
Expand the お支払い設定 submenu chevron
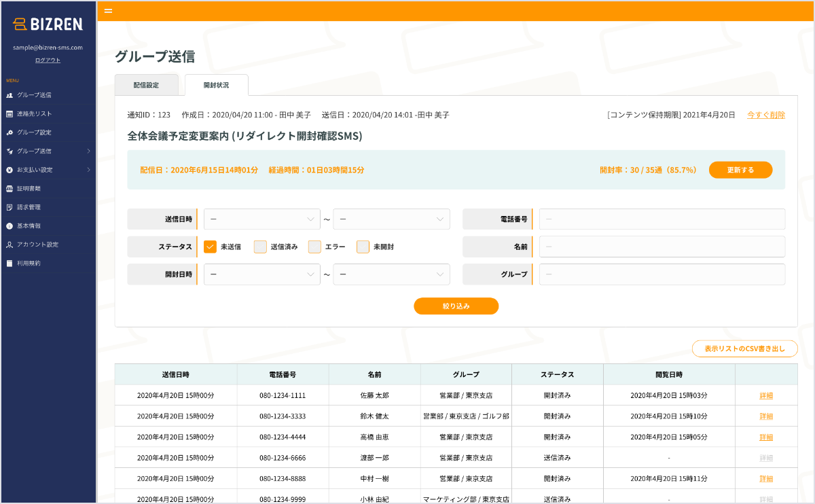click(x=89, y=170)
